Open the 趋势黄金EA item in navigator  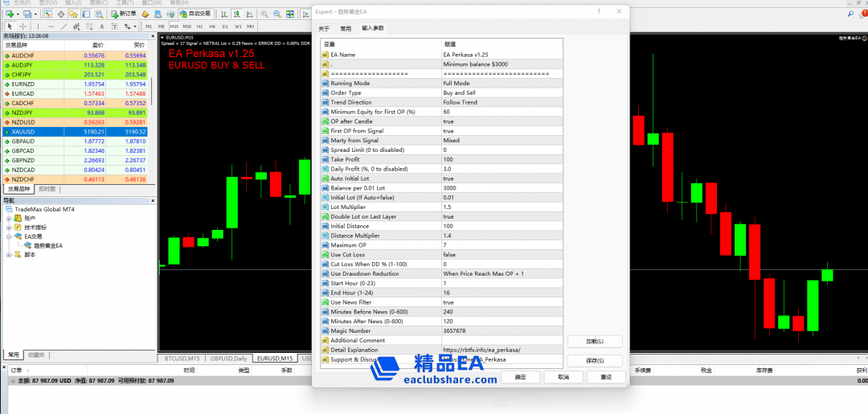coord(48,246)
